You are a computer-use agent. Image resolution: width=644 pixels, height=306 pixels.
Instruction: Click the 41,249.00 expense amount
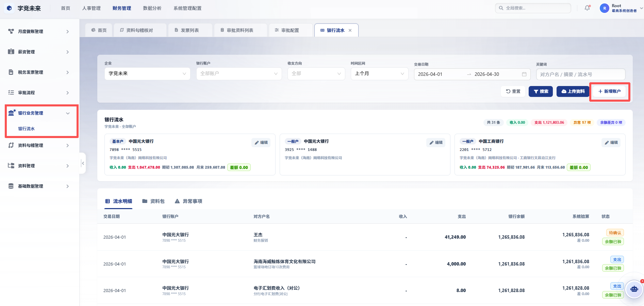455,237
